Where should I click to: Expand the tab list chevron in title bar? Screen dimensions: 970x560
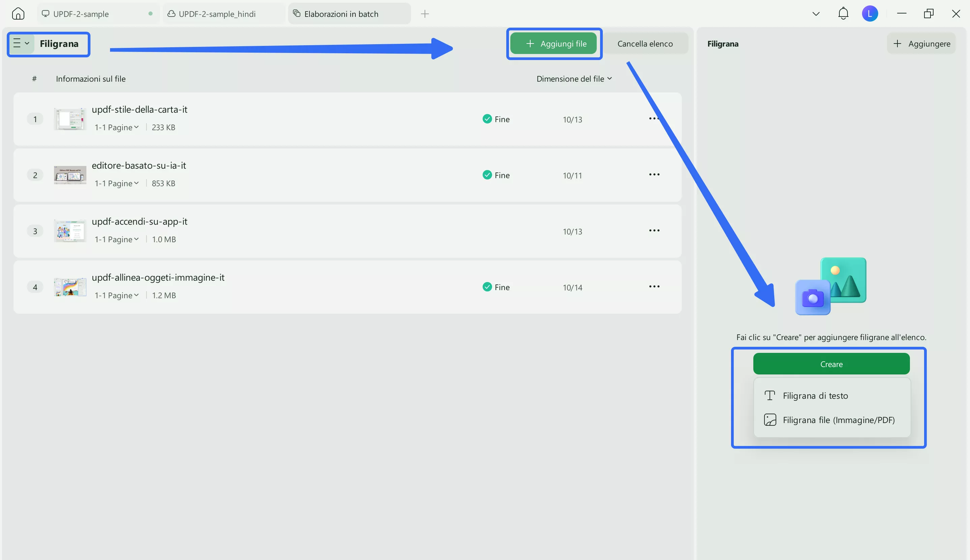coord(815,14)
